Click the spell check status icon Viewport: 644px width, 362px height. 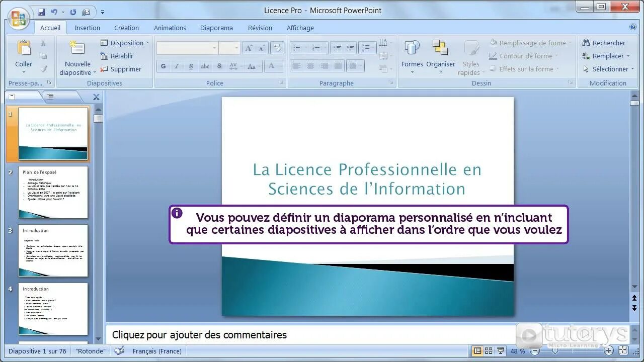pyautogui.click(x=119, y=351)
